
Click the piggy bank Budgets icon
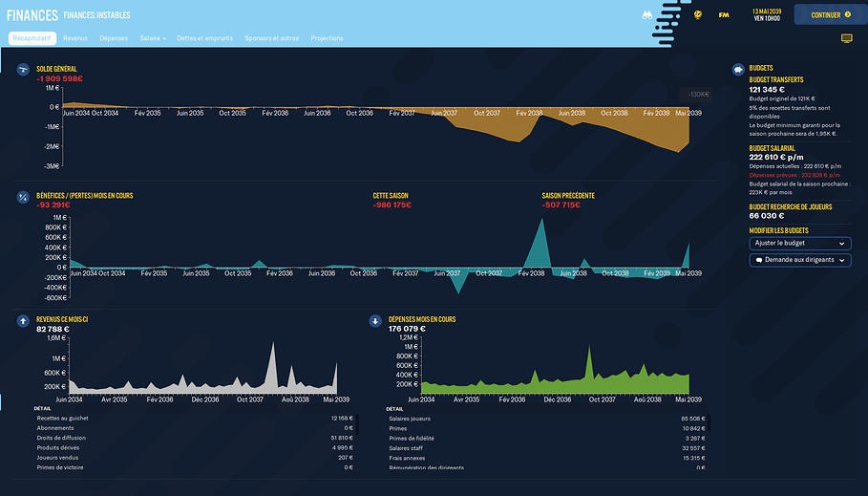738,69
